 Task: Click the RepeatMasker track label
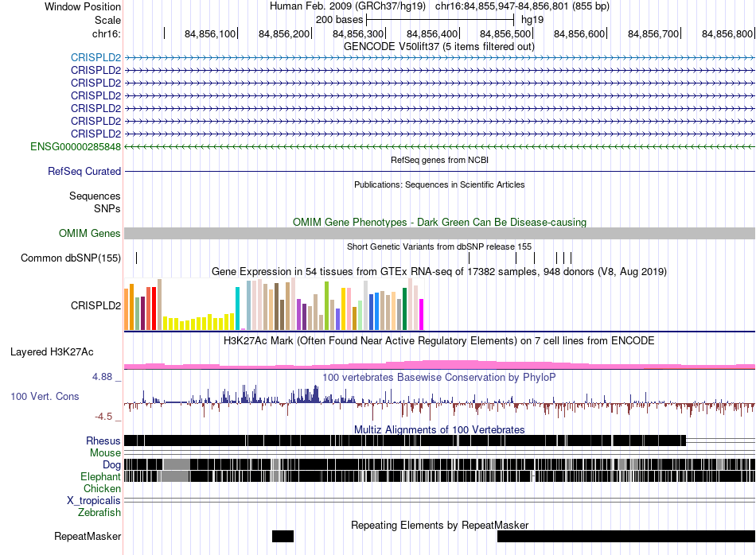pyautogui.click(x=88, y=537)
